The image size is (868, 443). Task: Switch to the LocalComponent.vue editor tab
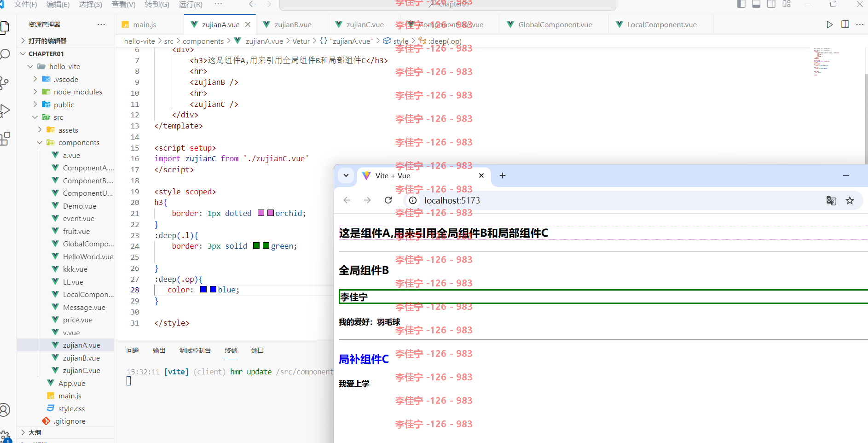pos(661,24)
